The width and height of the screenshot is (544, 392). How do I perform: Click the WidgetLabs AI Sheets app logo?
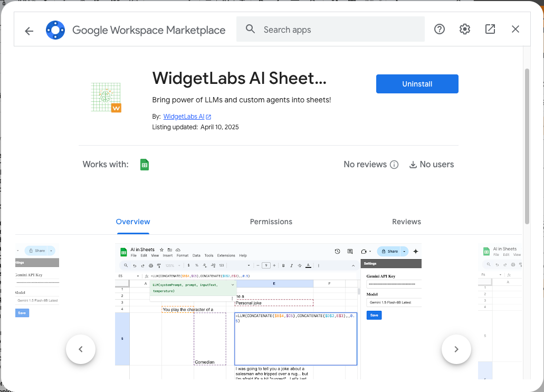106,97
